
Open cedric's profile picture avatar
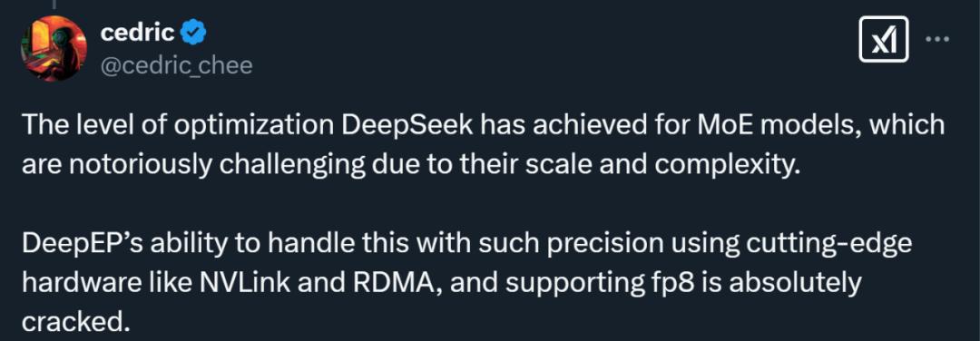54,49
